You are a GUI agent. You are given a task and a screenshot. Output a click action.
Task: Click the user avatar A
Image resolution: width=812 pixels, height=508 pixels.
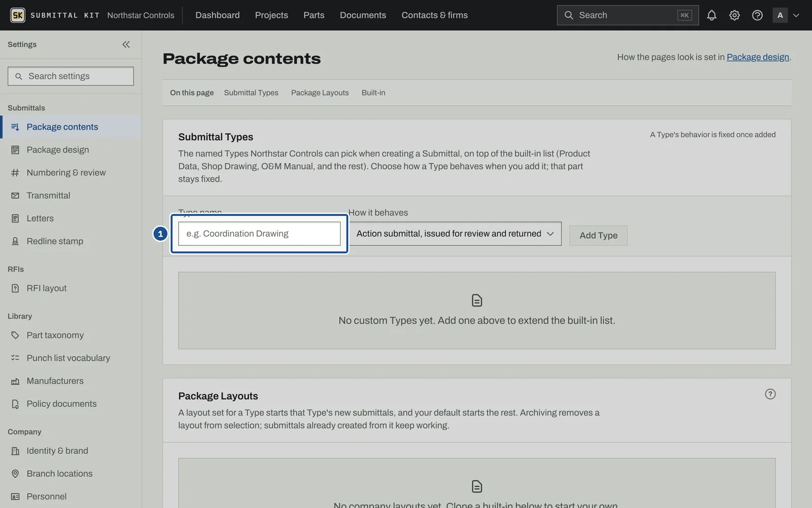point(780,15)
